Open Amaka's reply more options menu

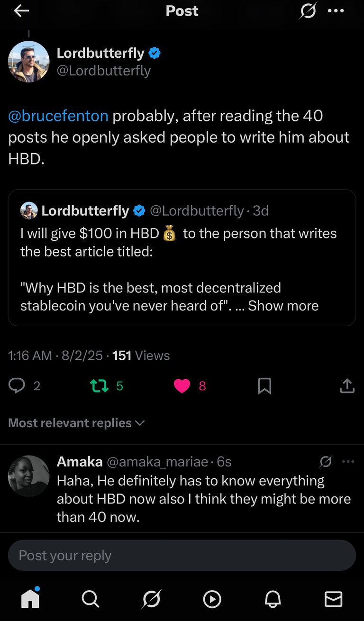coord(348,461)
